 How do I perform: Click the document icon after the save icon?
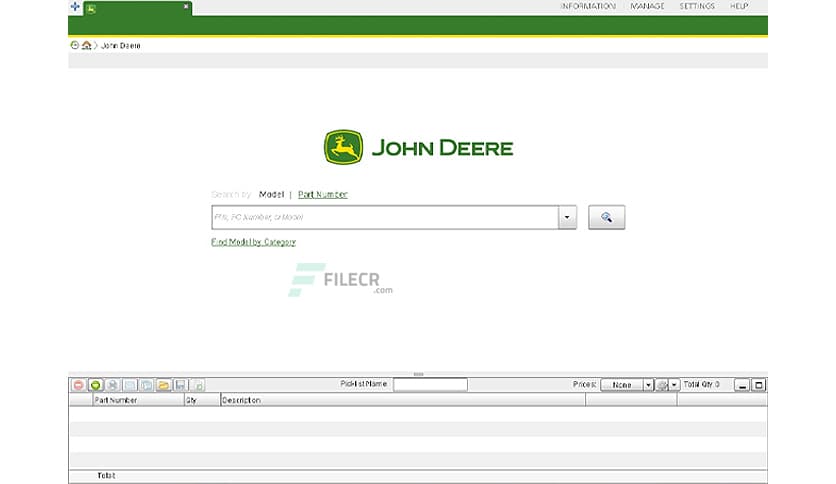(198, 385)
